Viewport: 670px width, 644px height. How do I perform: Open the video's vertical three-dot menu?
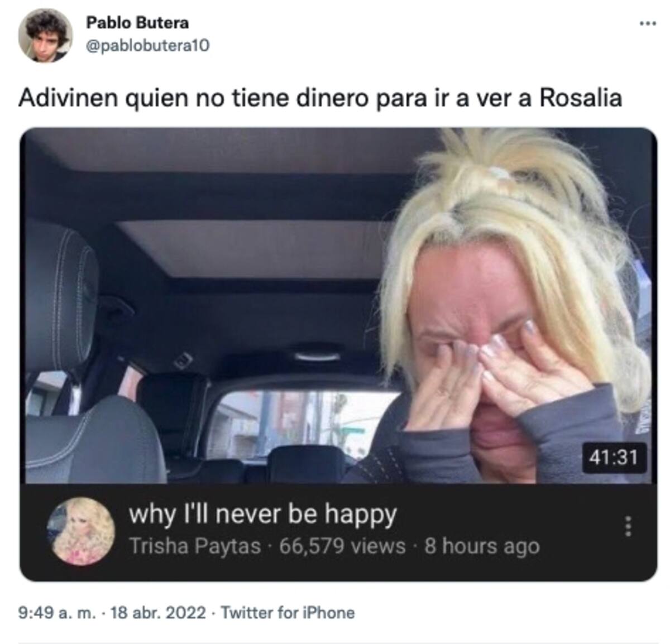click(x=628, y=526)
